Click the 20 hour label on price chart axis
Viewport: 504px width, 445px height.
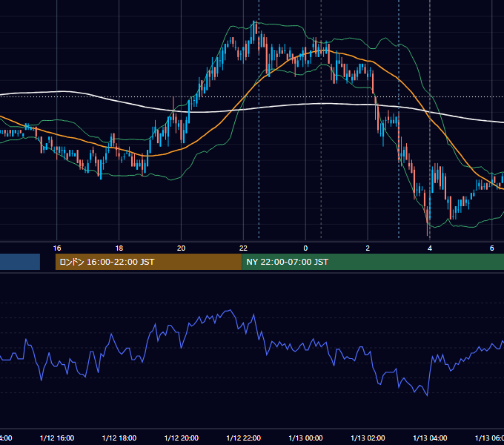click(182, 248)
